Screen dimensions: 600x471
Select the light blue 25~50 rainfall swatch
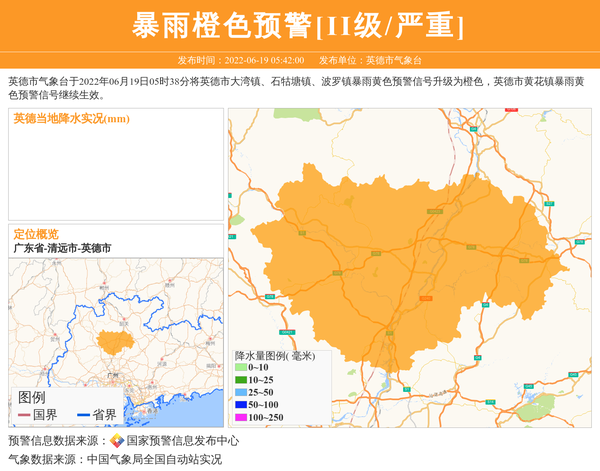click(x=241, y=392)
